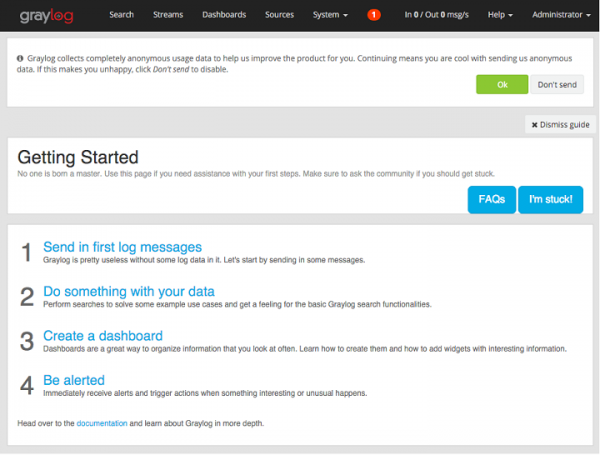Click the In 0 / Out 0 msg/s throughput indicator
600x455 pixels.
437,15
